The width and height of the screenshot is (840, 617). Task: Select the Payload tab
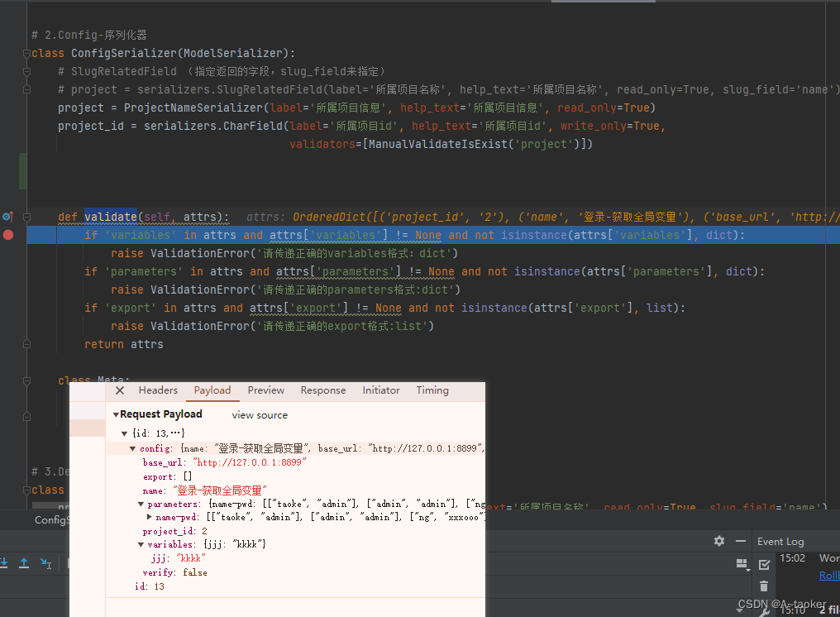coord(212,390)
